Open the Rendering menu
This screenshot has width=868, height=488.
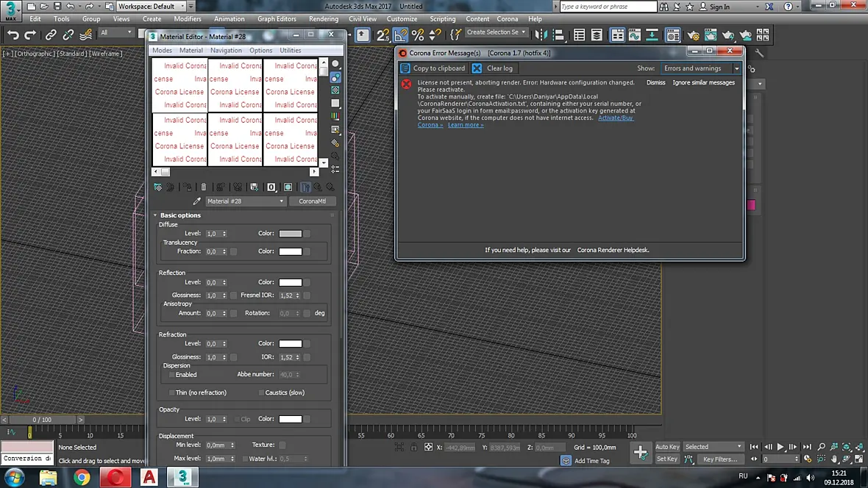[323, 19]
